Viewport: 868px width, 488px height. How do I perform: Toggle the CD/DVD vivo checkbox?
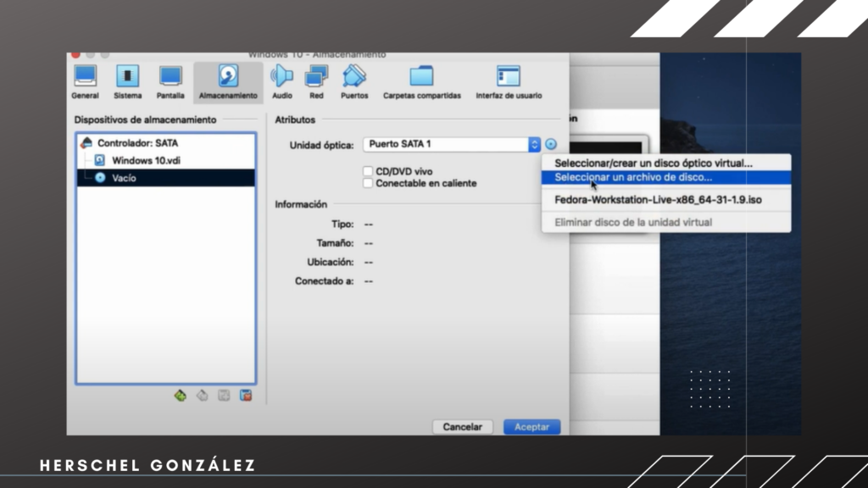click(368, 171)
